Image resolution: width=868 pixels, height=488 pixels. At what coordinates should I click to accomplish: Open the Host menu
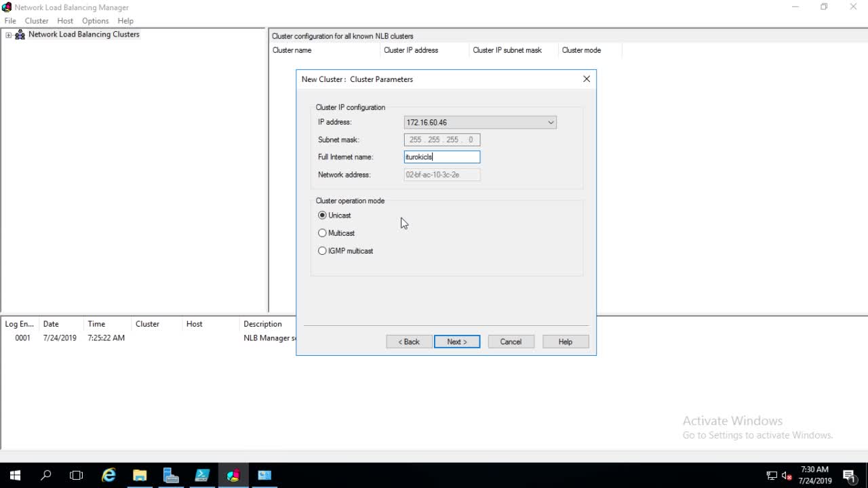[x=65, y=21]
